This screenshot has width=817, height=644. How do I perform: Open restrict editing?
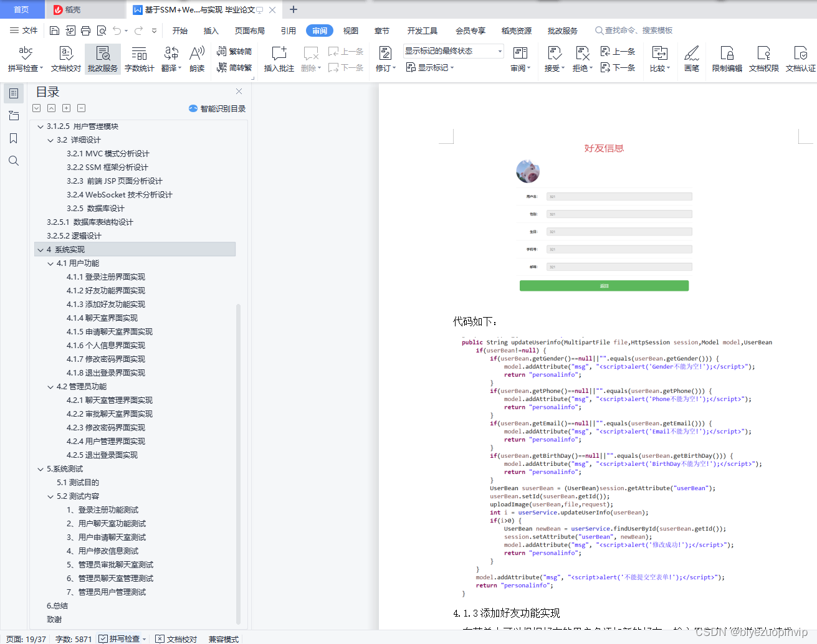(727, 59)
